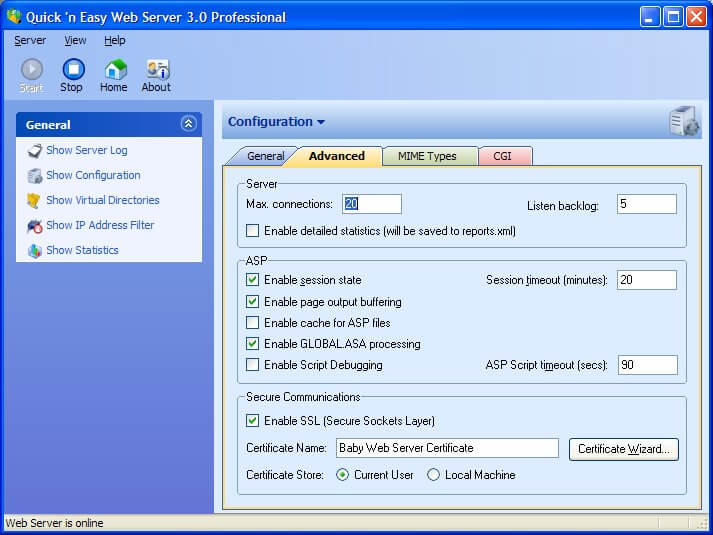Switch to the MIME Types tab
Screen dimensions: 713x535
427,156
